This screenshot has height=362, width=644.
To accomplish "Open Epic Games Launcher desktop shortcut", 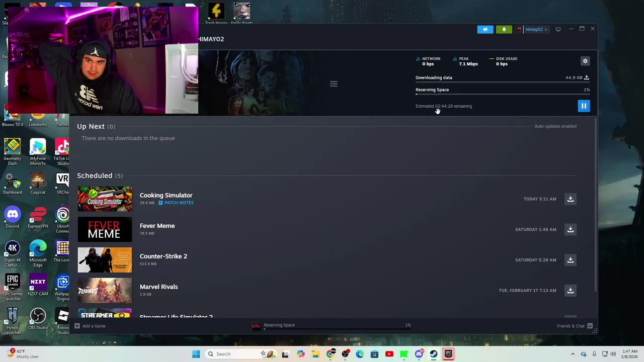I will point(12,288).
